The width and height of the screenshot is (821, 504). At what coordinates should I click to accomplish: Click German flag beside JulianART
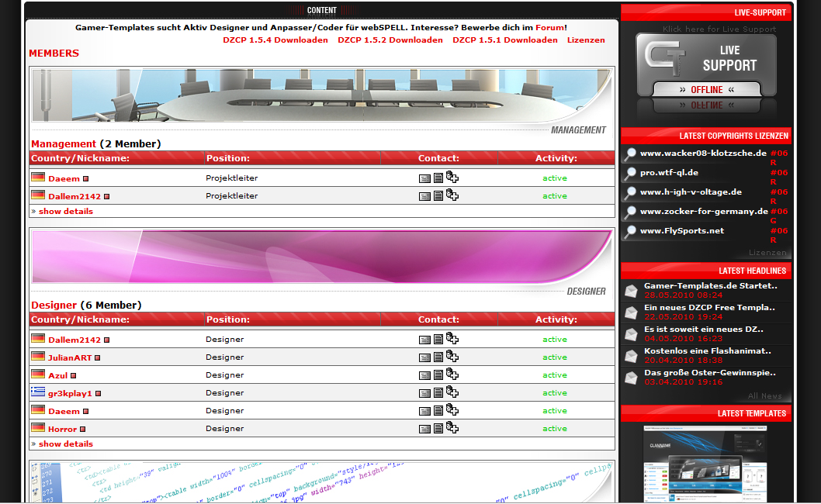pyautogui.click(x=38, y=356)
